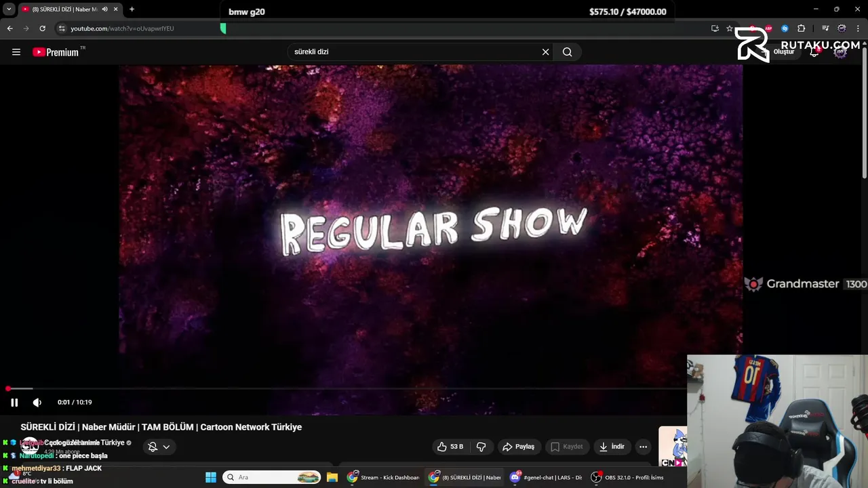Open the Extensions puzzle menu
The width and height of the screenshot is (868, 488).
click(802, 28)
